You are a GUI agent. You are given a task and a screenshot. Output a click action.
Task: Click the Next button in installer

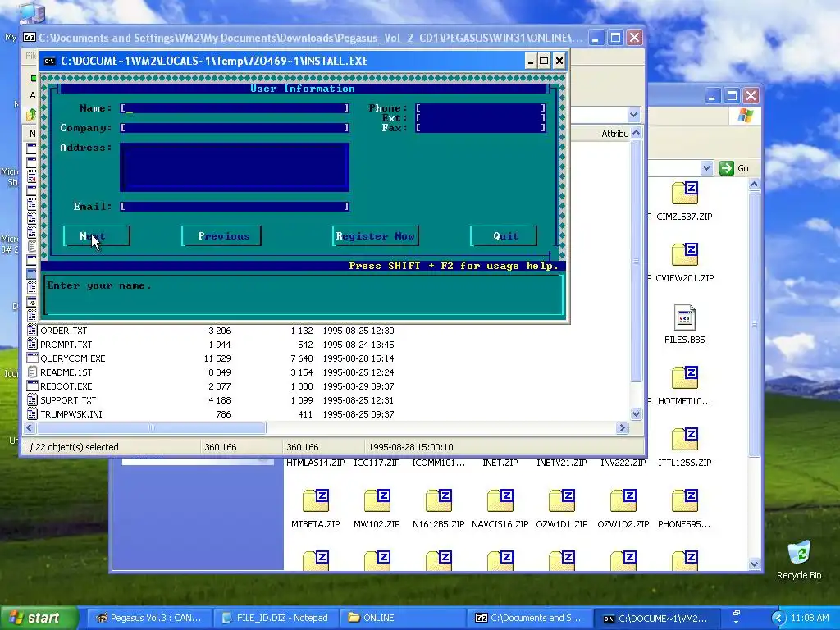(97, 236)
